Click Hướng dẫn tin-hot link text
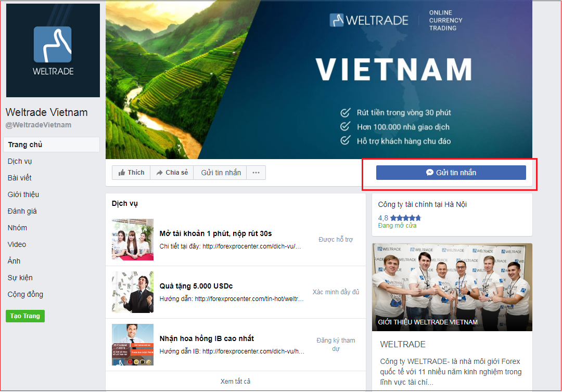This screenshot has height=392, width=562. pos(232,299)
